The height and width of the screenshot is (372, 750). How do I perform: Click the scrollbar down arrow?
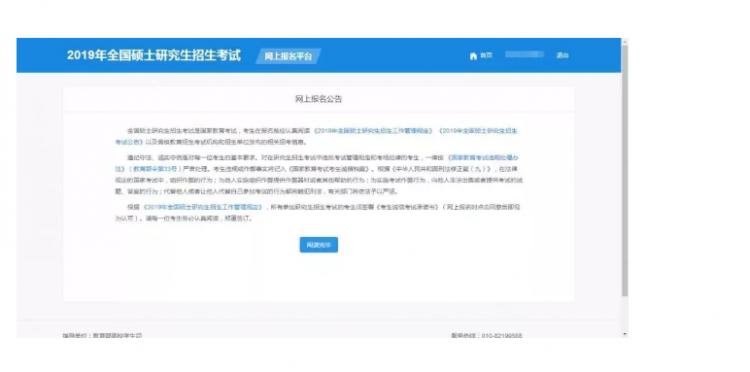(x=625, y=334)
